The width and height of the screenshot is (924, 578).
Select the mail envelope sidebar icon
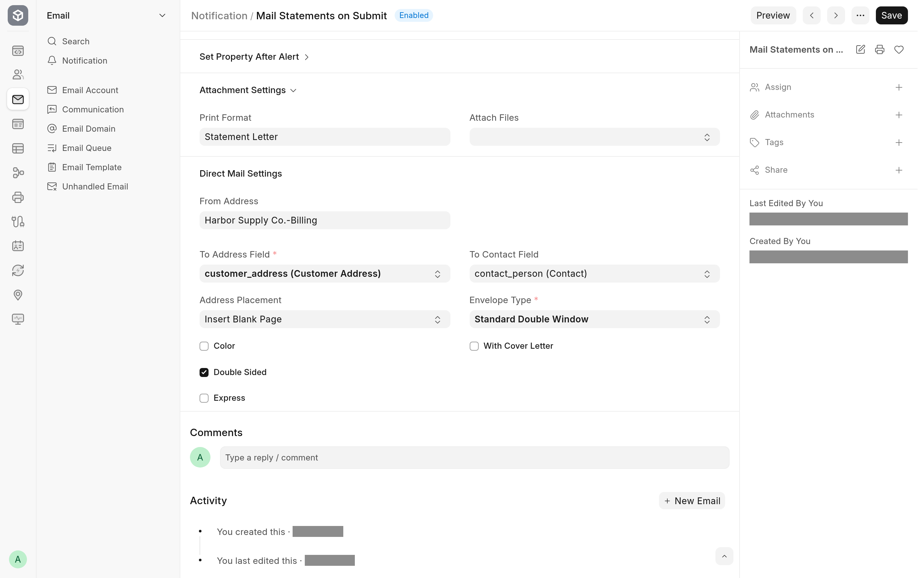point(18,100)
